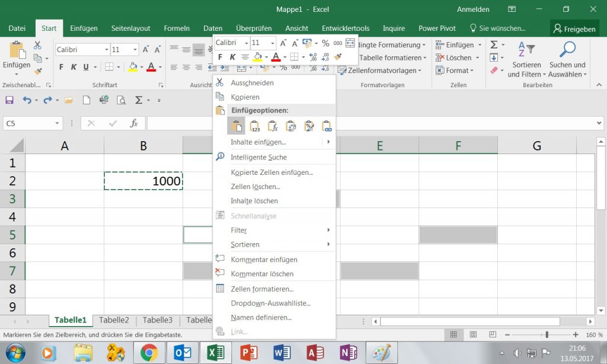
Task: Select the "Formeln" fx paste option icon
Action: pyautogui.click(x=272, y=125)
